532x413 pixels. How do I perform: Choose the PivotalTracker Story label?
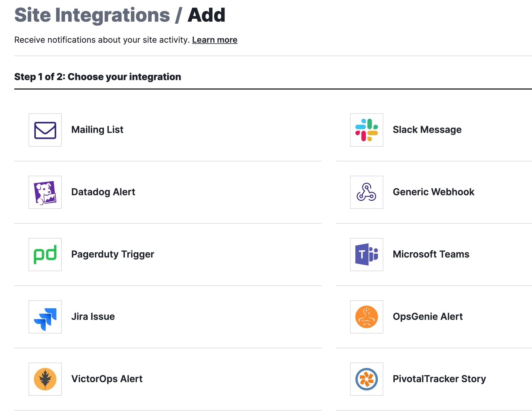click(x=439, y=379)
